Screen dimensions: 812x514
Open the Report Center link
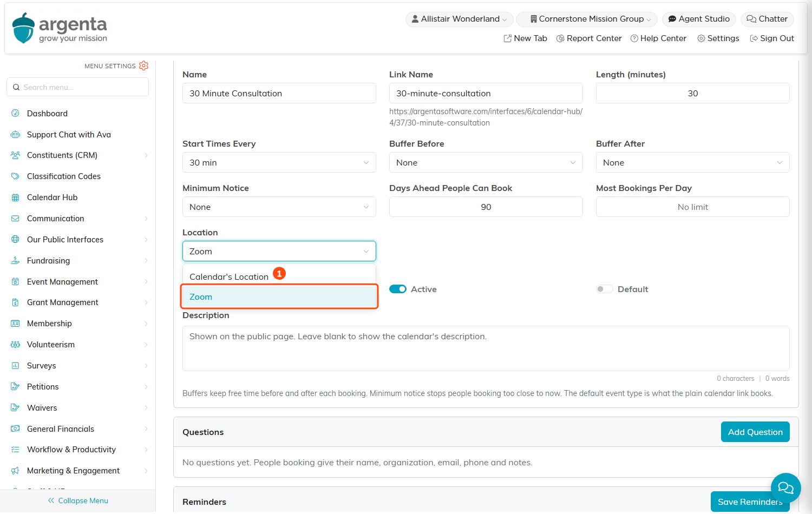click(589, 38)
